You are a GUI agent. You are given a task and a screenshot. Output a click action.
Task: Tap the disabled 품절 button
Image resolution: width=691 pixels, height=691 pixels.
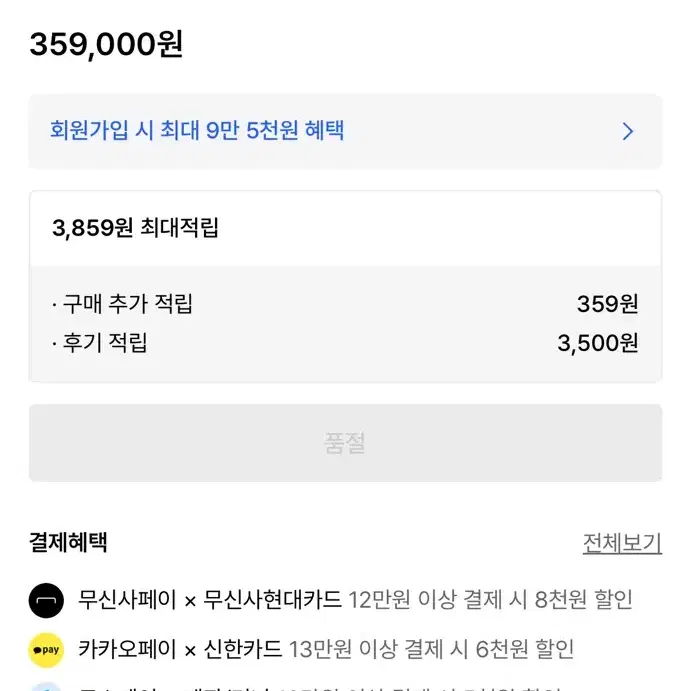[x=346, y=443]
